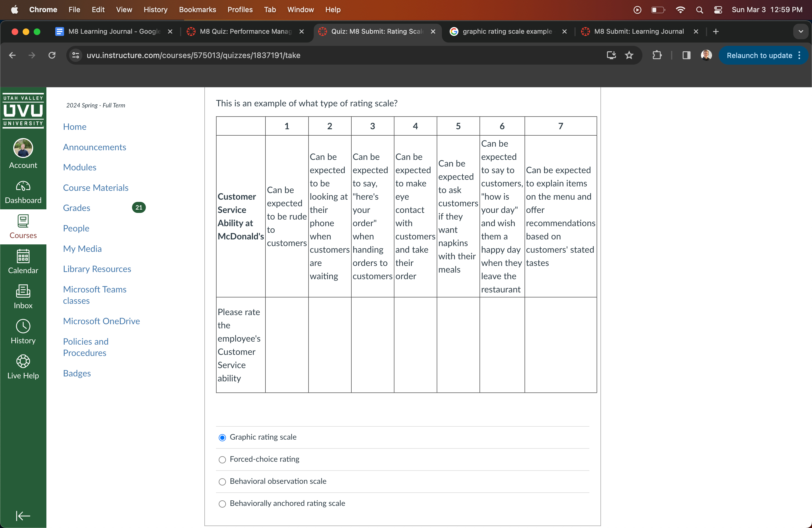This screenshot has width=812, height=528.
Task: Select the Forced-choice rating option
Action: coord(222,460)
